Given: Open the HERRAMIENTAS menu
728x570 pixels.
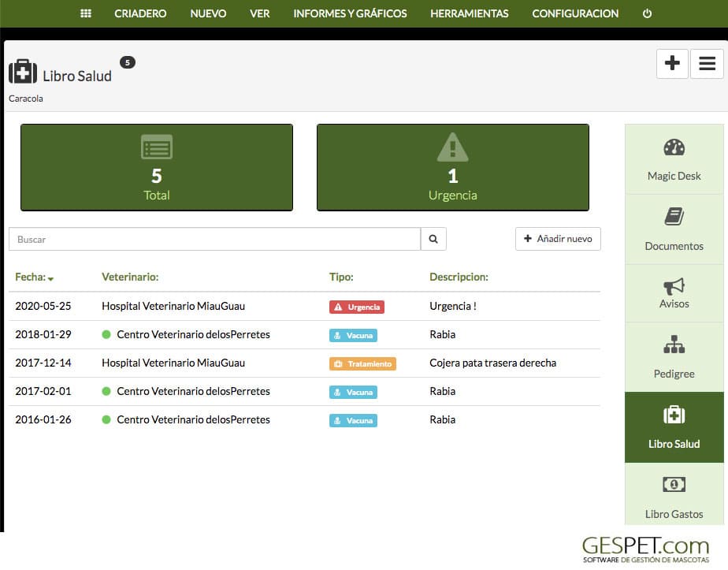Looking at the screenshot, I should pos(469,13).
